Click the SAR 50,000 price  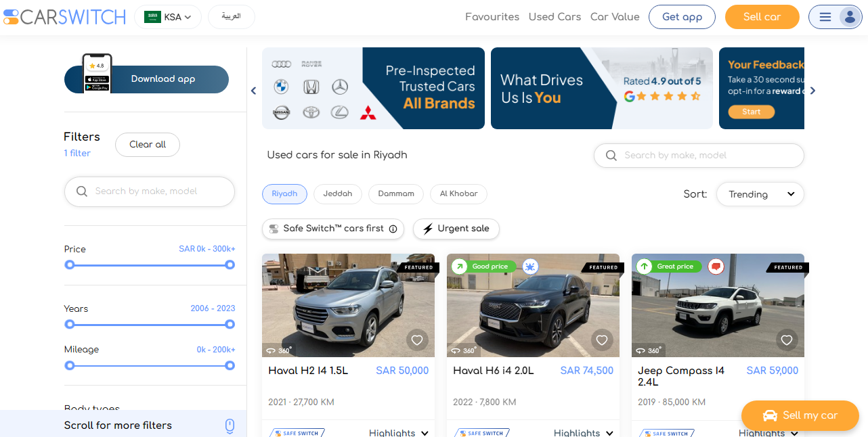click(x=402, y=371)
